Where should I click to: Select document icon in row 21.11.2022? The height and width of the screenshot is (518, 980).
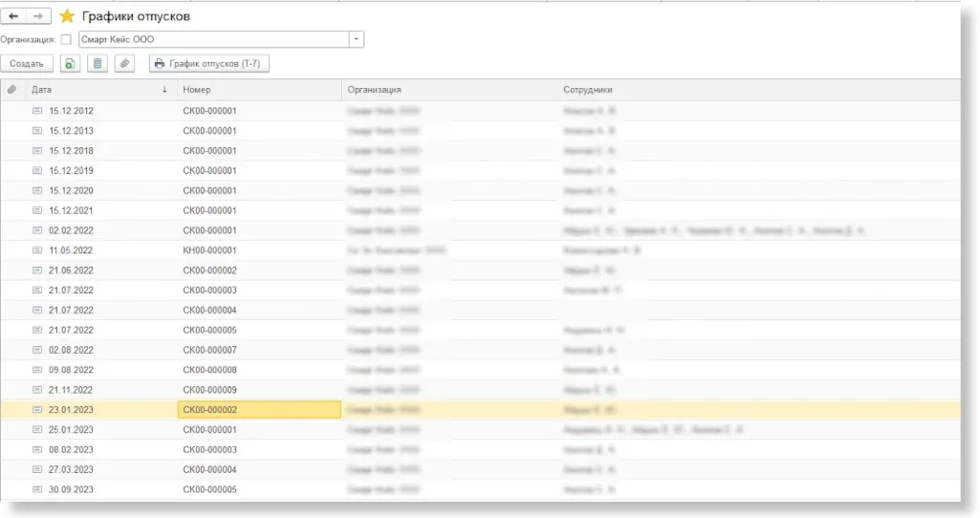pos(37,390)
